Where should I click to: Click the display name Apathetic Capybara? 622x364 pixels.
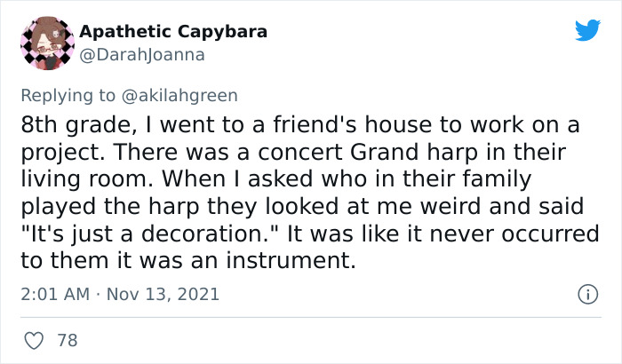pyautogui.click(x=173, y=32)
